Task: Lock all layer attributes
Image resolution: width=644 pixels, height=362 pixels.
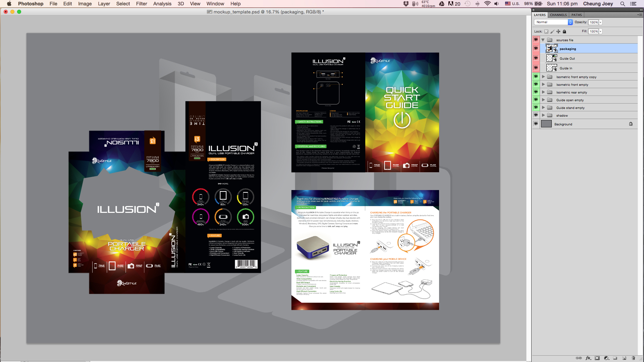Action: pyautogui.click(x=564, y=32)
